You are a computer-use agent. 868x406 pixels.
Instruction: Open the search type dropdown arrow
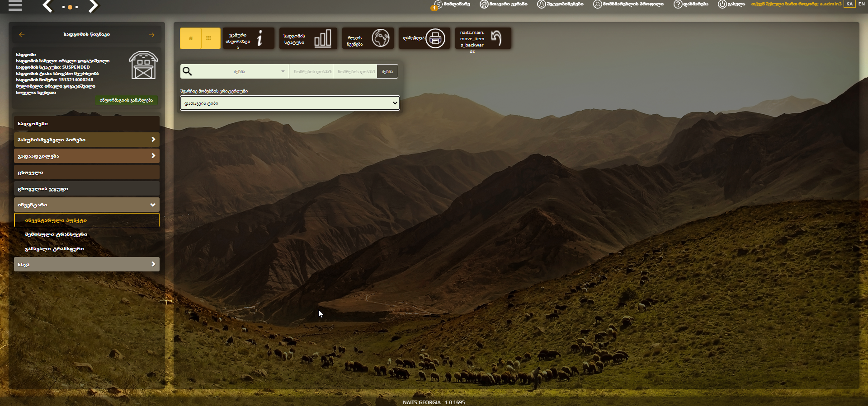(283, 71)
